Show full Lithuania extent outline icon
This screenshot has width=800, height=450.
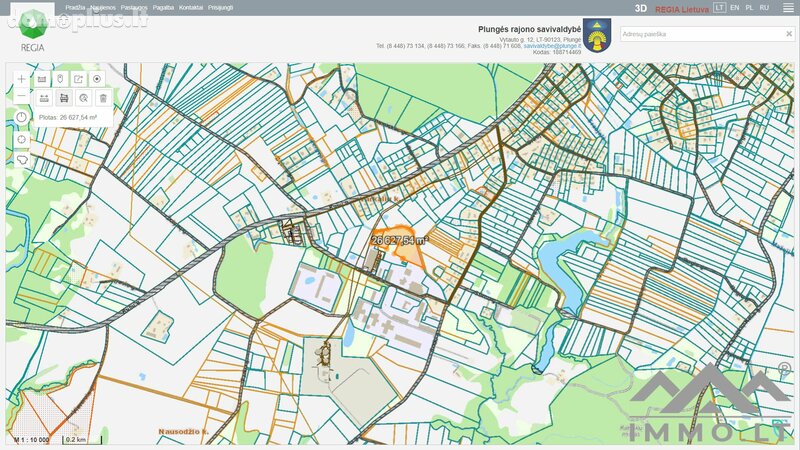point(21,160)
